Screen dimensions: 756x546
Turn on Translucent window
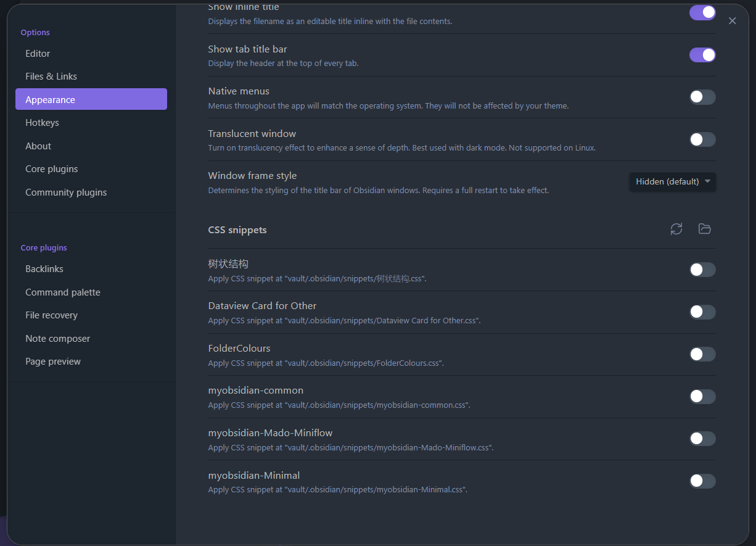point(702,139)
